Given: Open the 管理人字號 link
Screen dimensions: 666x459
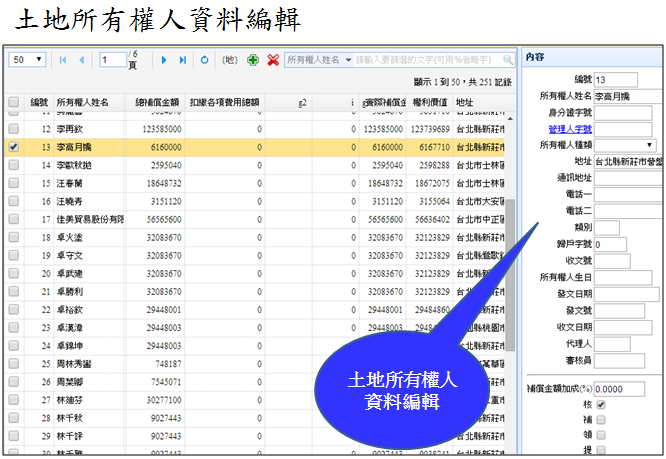Looking at the screenshot, I should 570,129.
